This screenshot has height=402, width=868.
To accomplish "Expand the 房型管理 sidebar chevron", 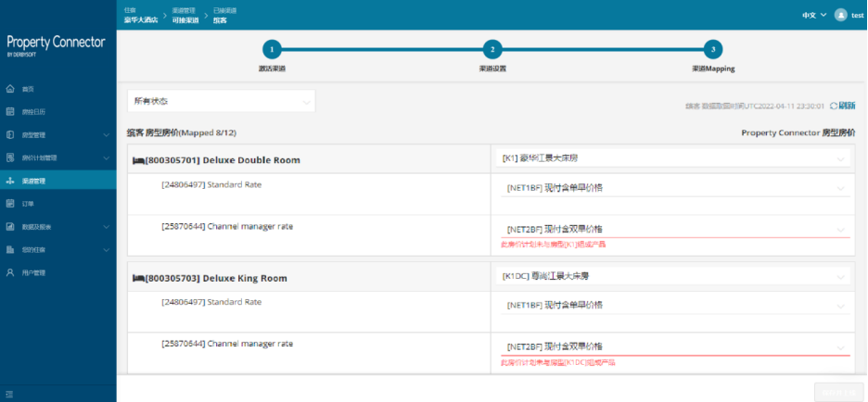I will tap(107, 135).
